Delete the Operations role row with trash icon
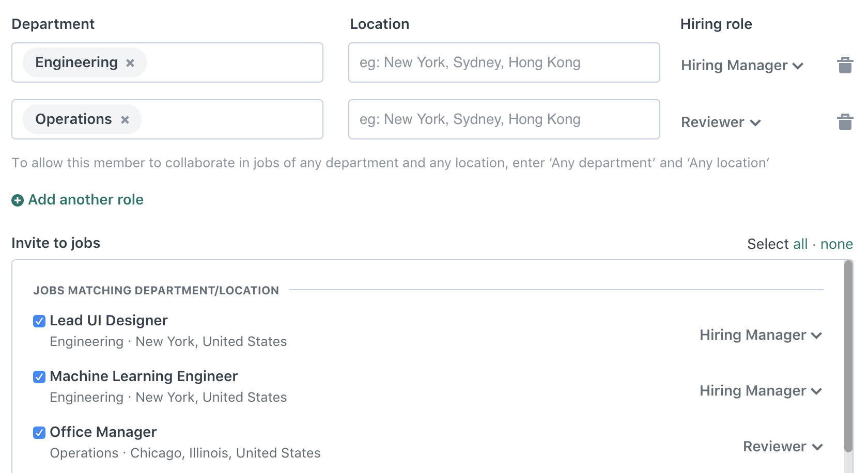Image resolution: width=868 pixels, height=473 pixels. (x=845, y=122)
